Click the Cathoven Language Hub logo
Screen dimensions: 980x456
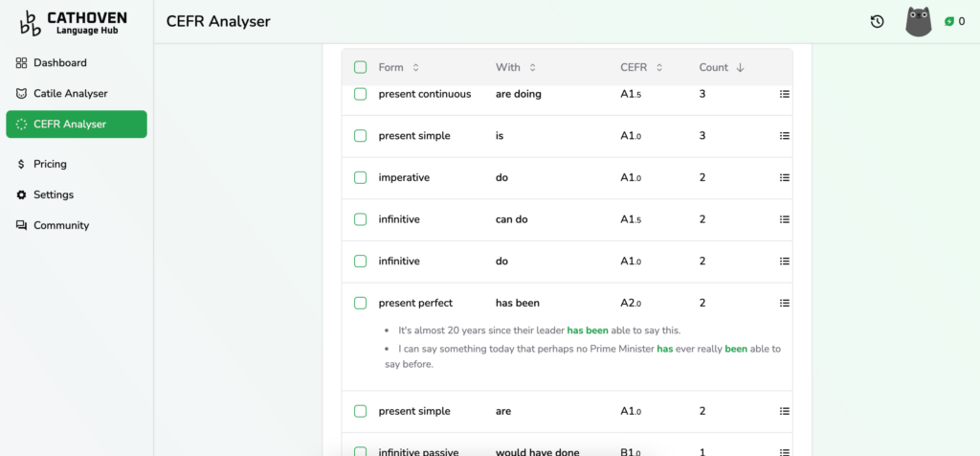(x=74, y=22)
